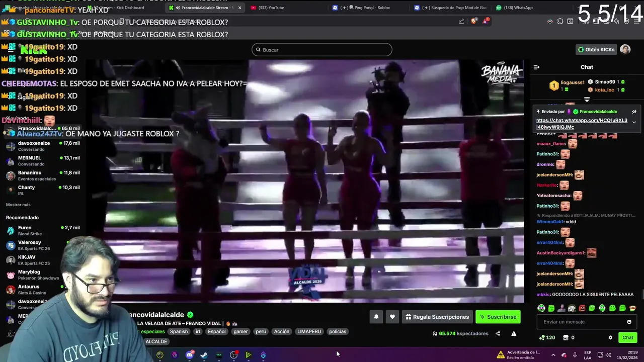Click the report warning triangle icon

pos(514,333)
